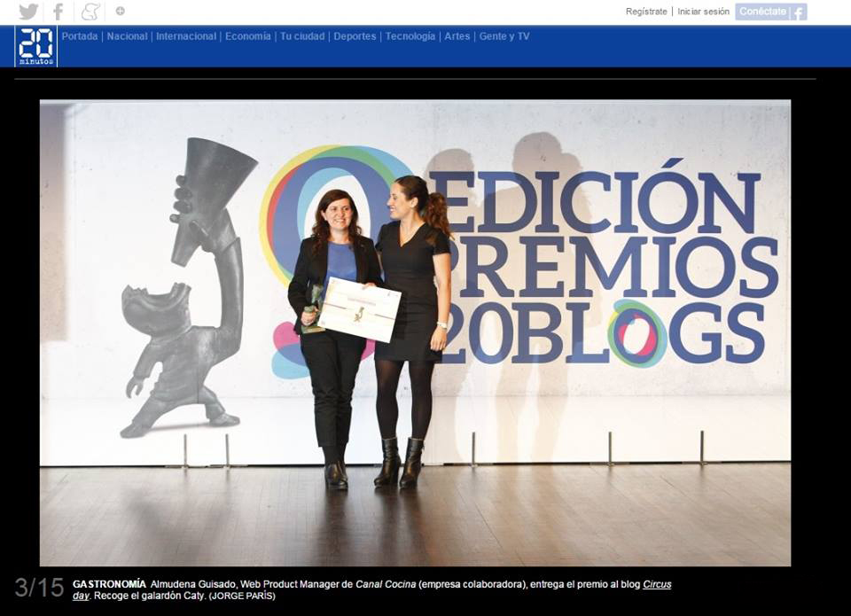Open the Portada section
851x616 pixels.
pos(80,36)
